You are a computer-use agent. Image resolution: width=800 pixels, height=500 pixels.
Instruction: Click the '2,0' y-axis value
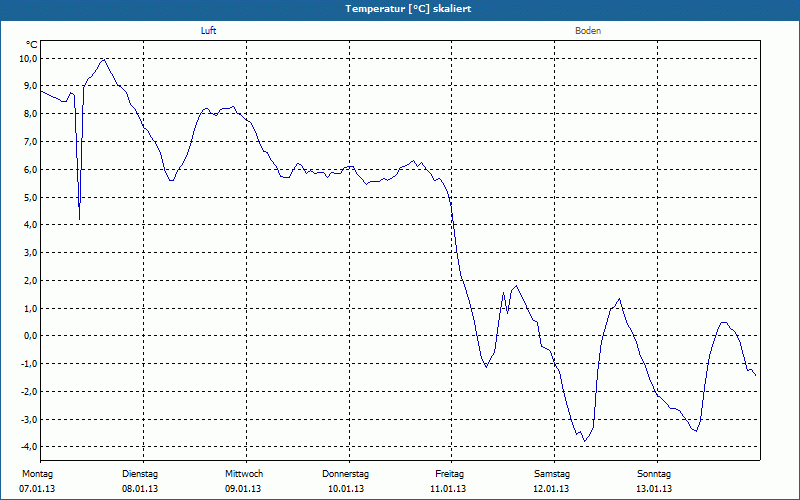click(31, 281)
